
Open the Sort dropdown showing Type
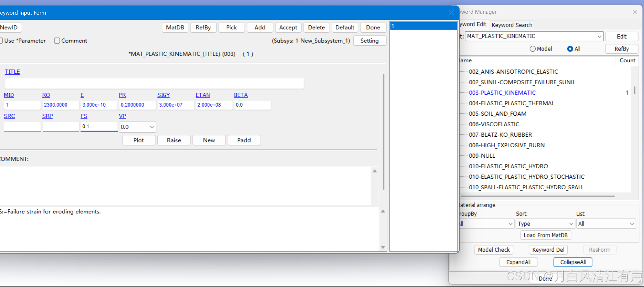tap(545, 224)
